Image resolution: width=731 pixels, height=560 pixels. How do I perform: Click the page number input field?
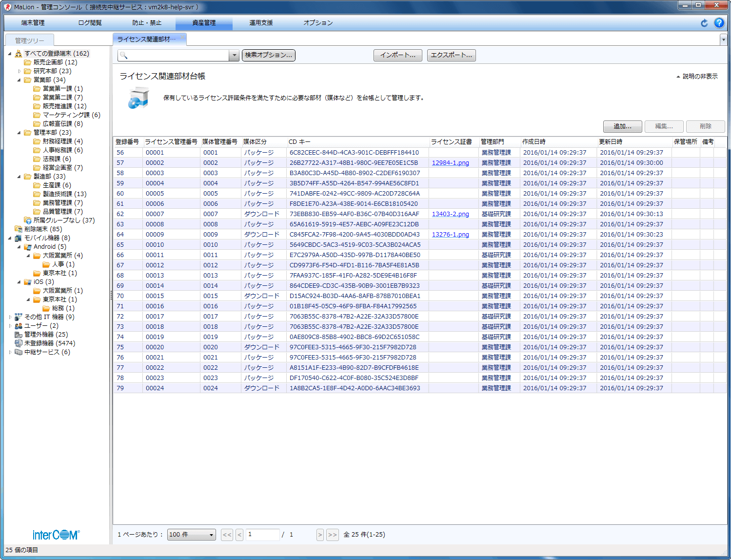coord(262,535)
